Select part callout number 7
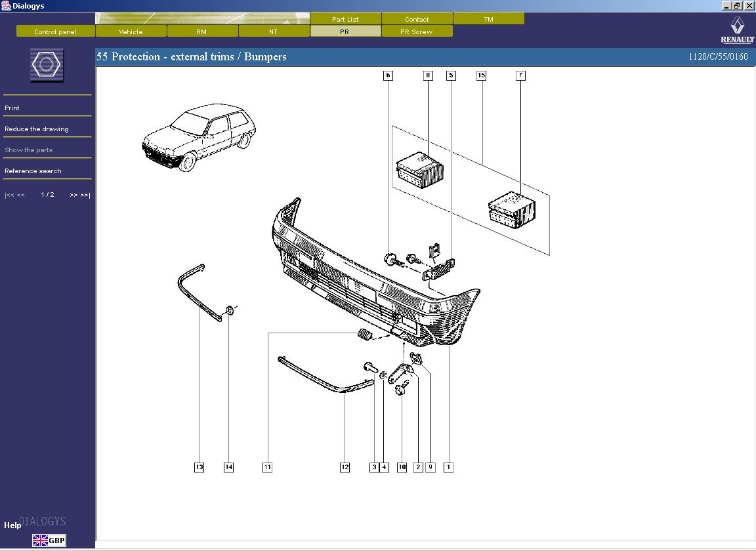Image resolution: width=756 pixels, height=551 pixels. 520,75
